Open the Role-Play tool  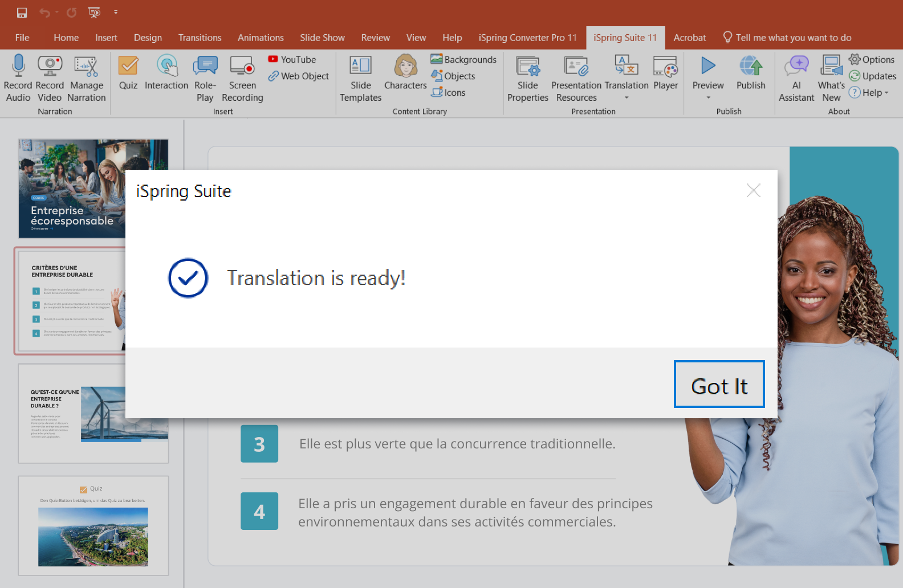tap(205, 79)
